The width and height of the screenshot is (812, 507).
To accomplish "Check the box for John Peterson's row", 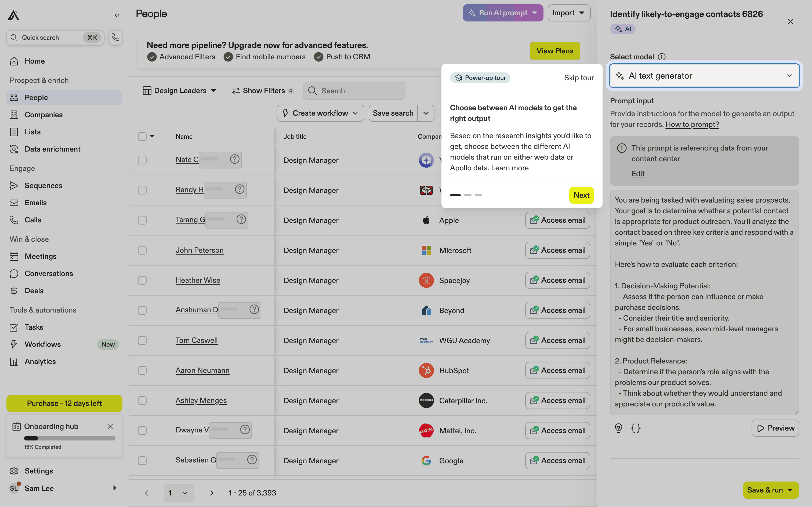I will pyautogui.click(x=142, y=250).
